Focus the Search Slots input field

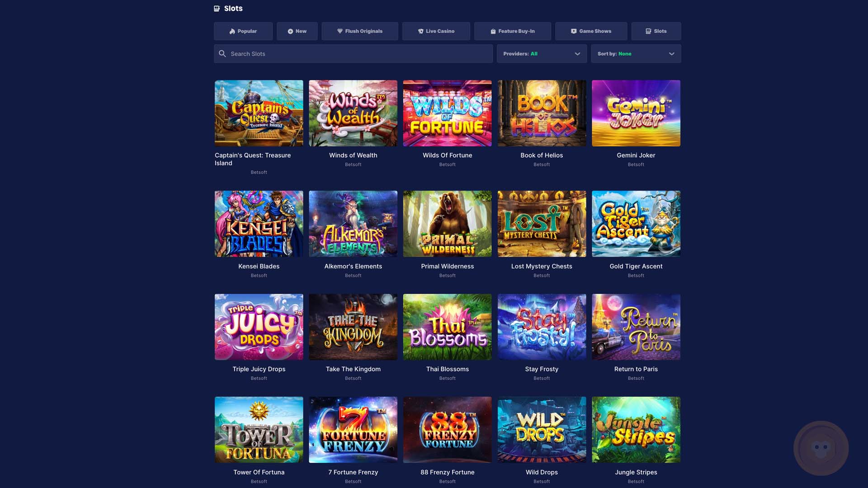pos(353,54)
